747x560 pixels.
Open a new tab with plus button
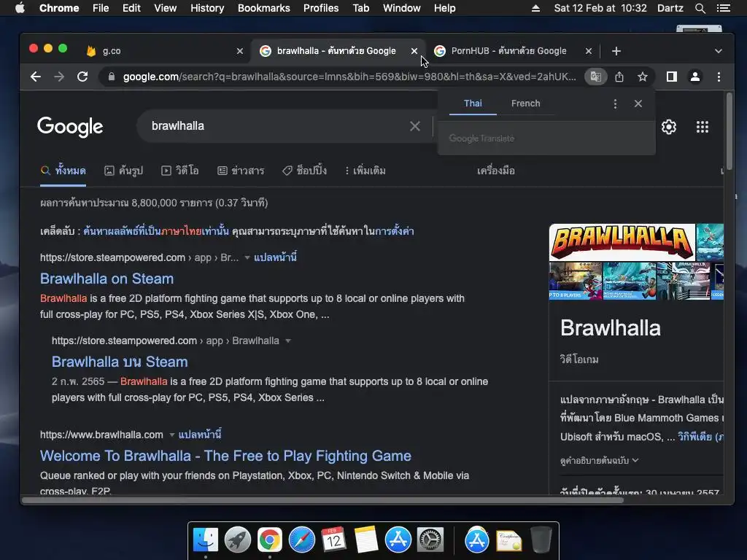tap(616, 51)
